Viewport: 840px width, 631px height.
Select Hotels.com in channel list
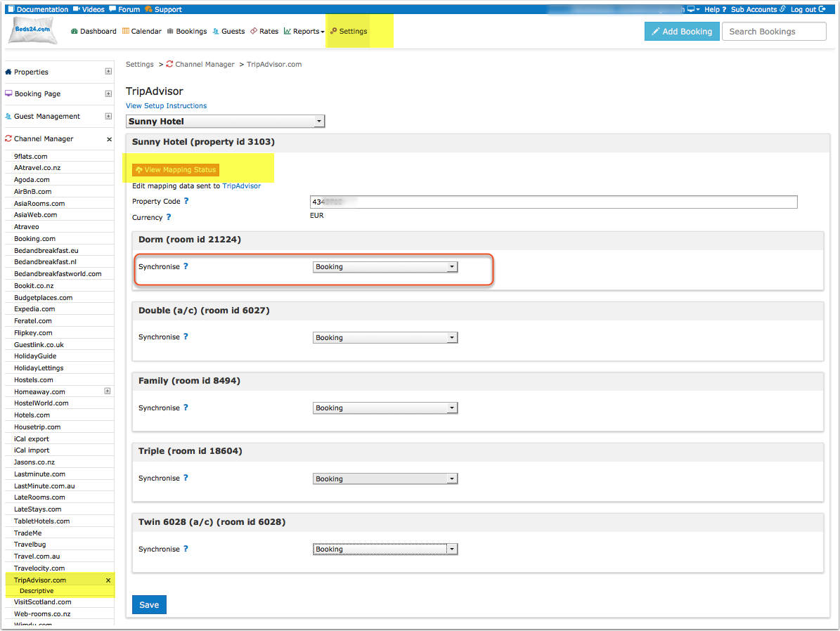point(32,415)
